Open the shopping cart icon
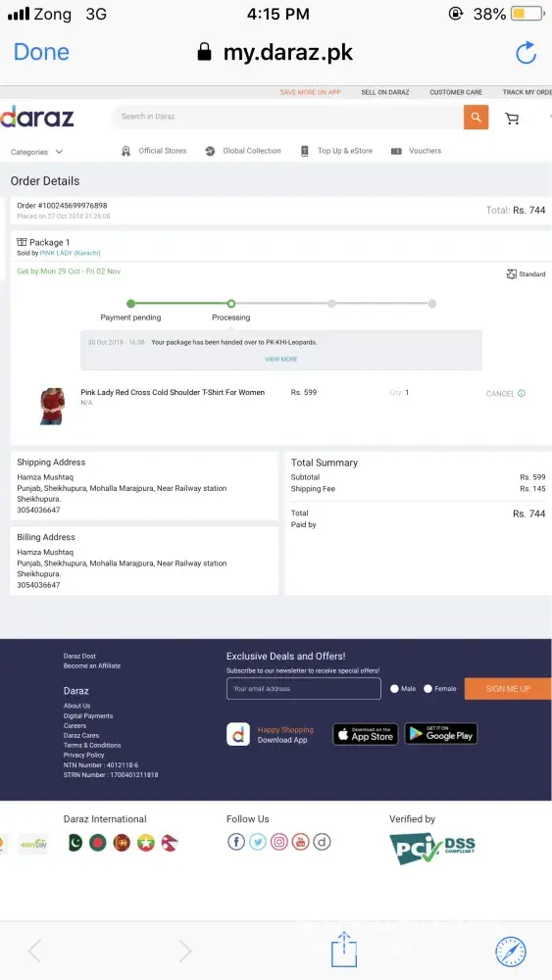This screenshot has height=980, width=552. pos(512,119)
